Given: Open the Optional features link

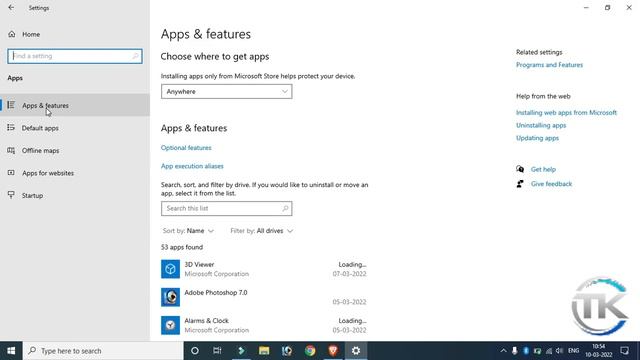Looking at the screenshot, I should click(x=186, y=148).
